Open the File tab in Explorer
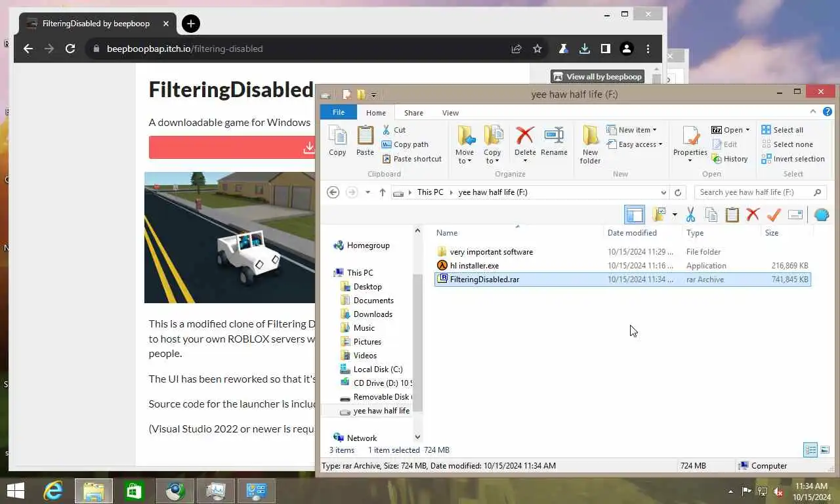This screenshot has width=840, height=504. pos(339,112)
